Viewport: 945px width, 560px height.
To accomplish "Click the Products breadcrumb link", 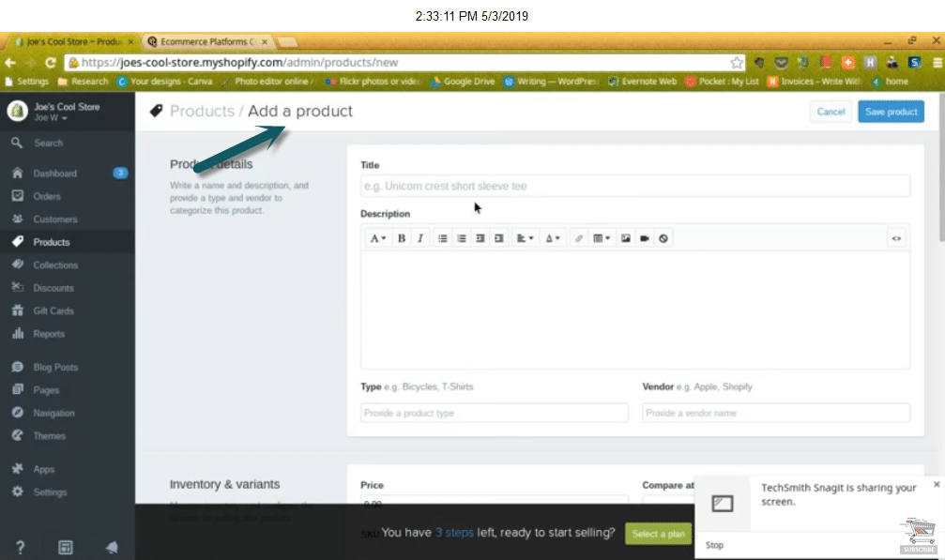I will (x=202, y=112).
